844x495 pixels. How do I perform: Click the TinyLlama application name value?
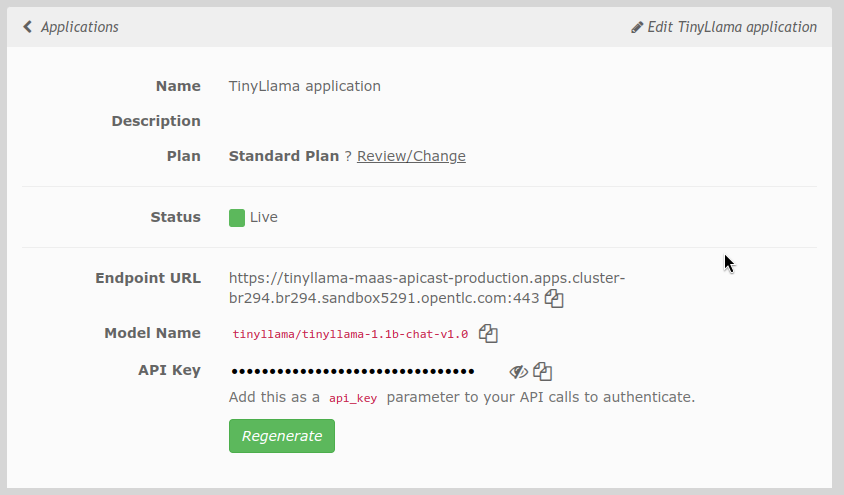click(305, 87)
